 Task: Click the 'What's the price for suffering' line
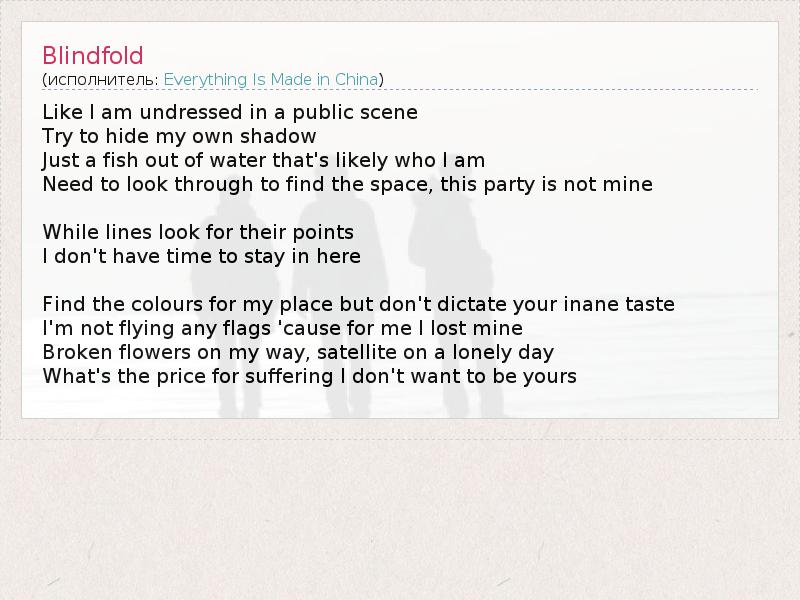coord(309,376)
